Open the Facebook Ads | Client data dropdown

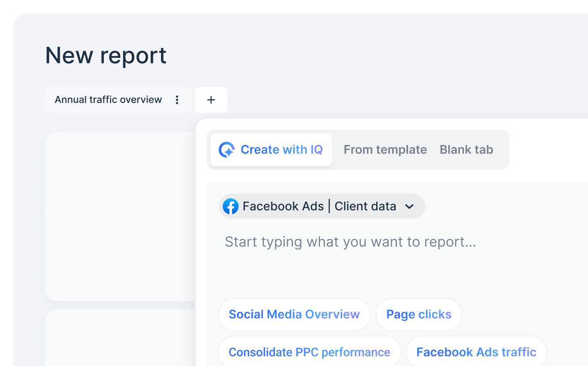(321, 206)
